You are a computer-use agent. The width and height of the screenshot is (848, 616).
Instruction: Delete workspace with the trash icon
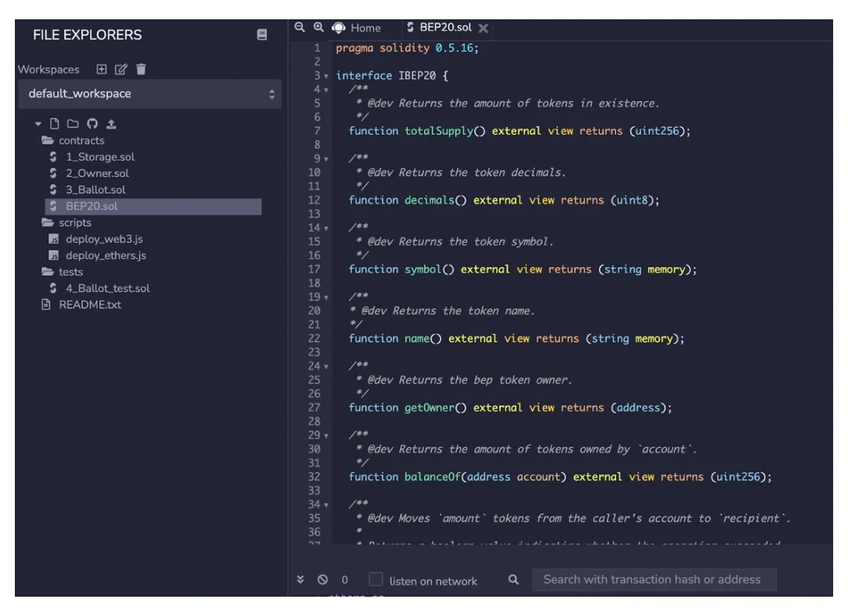pyautogui.click(x=141, y=69)
